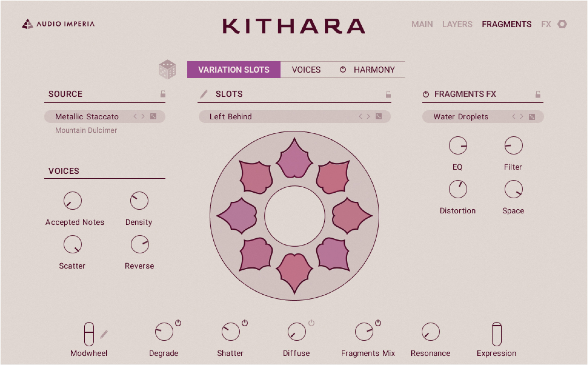The height and width of the screenshot is (365, 588).
Task: Click the SLOTS section lock icon
Action: tap(388, 94)
